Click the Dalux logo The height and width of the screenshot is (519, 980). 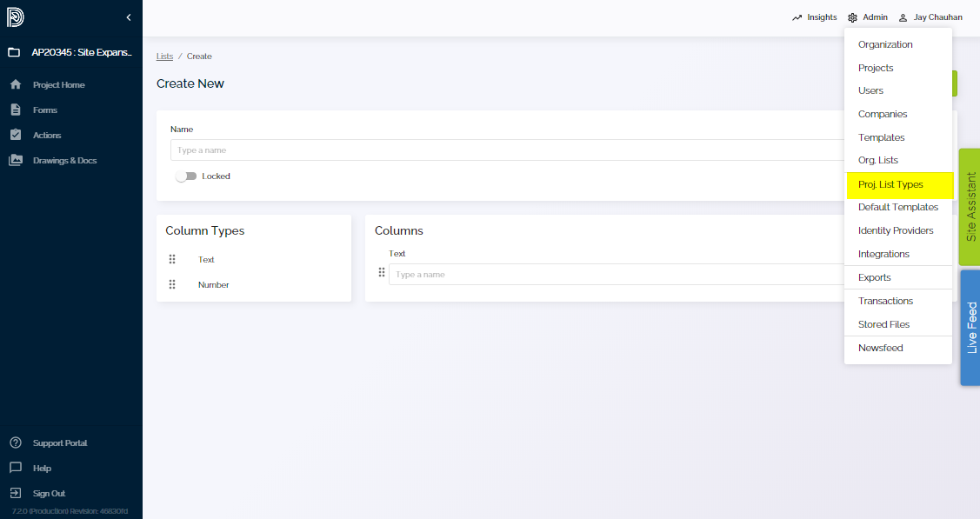15,17
